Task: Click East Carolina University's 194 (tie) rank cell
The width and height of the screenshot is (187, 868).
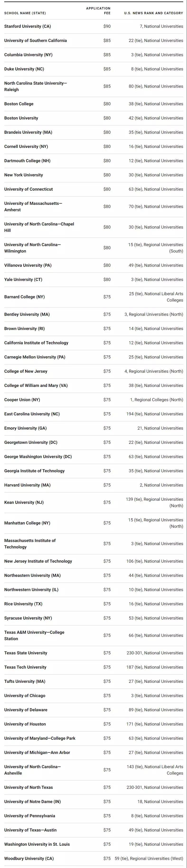Action: tap(154, 414)
